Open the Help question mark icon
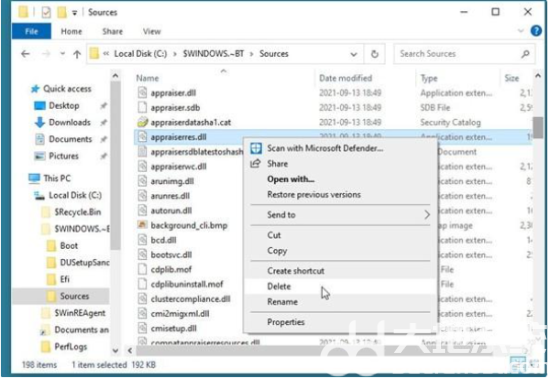The height and width of the screenshot is (378, 550). (x=536, y=31)
